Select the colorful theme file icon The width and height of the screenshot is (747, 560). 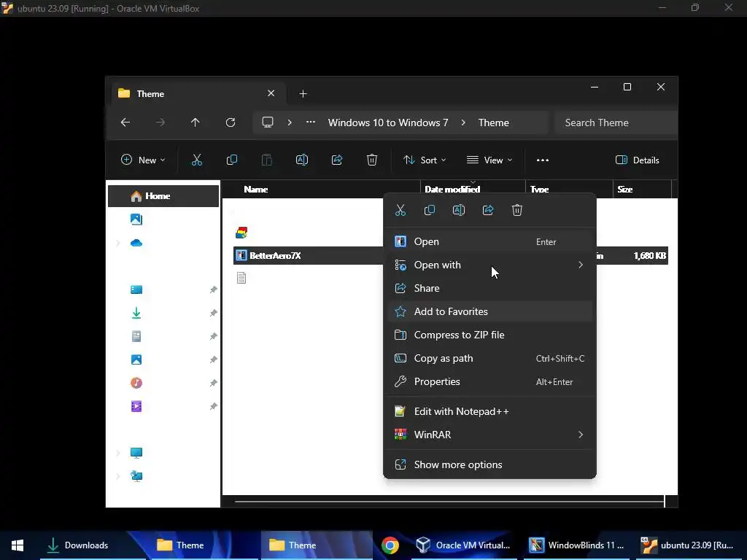pyautogui.click(x=241, y=233)
